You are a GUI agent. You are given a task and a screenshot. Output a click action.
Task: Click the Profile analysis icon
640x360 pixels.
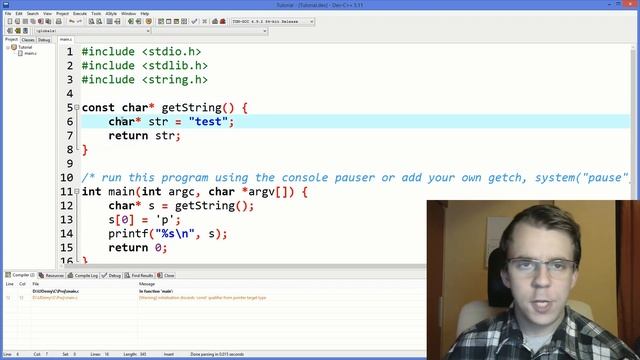[215, 21]
